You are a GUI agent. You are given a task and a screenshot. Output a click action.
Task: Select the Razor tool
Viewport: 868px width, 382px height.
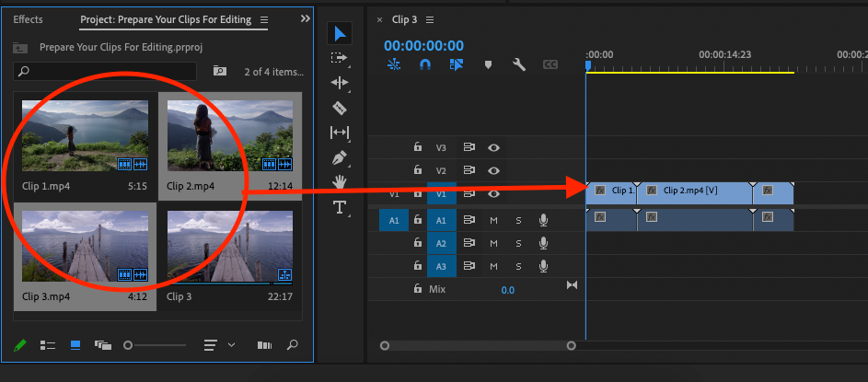point(340,108)
